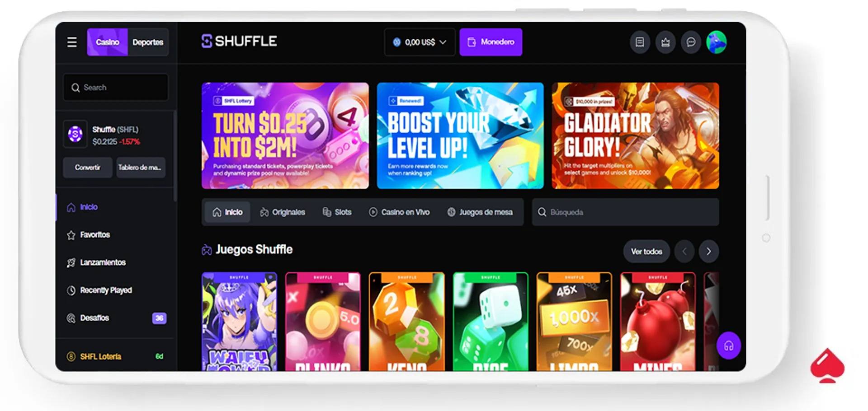Expand the 0,00 US$ balance dropdown
This screenshot has height=411, width=868.
[420, 42]
